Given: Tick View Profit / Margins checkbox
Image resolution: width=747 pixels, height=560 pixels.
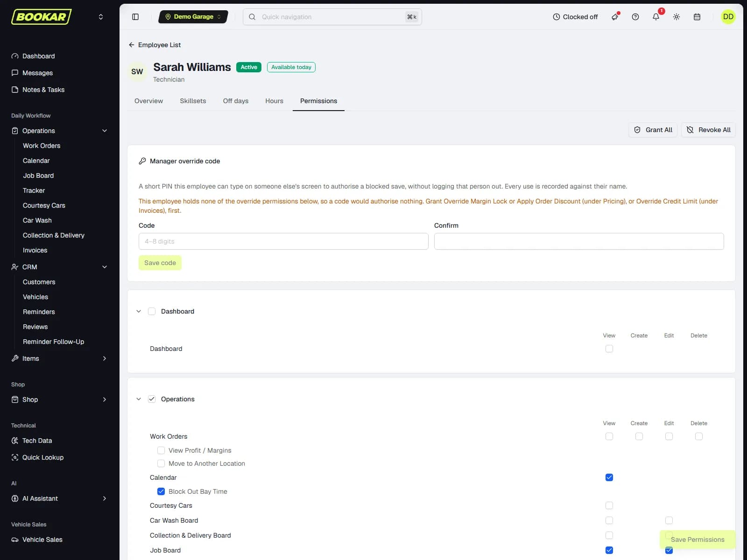Looking at the screenshot, I should point(161,450).
